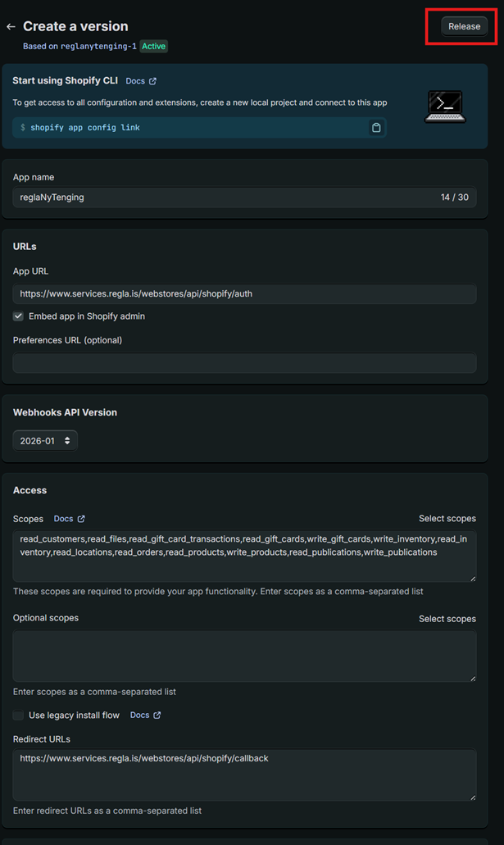
Task: Open the Webhooks API Version dropdown
Action: click(45, 441)
